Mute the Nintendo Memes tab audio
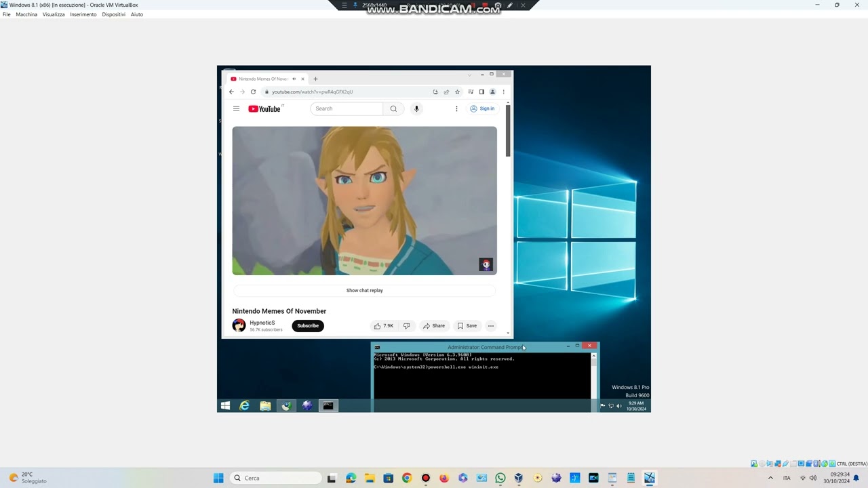The height and width of the screenshot is (488, 868). (x=294, y=79)
